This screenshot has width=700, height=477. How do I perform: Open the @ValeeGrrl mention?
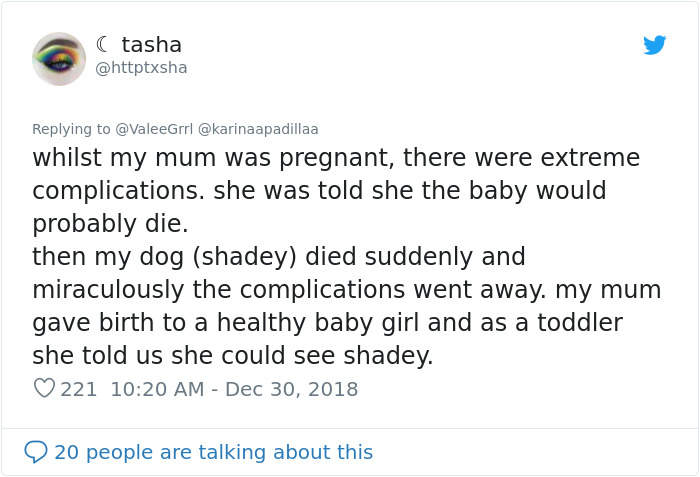point(155,129)
